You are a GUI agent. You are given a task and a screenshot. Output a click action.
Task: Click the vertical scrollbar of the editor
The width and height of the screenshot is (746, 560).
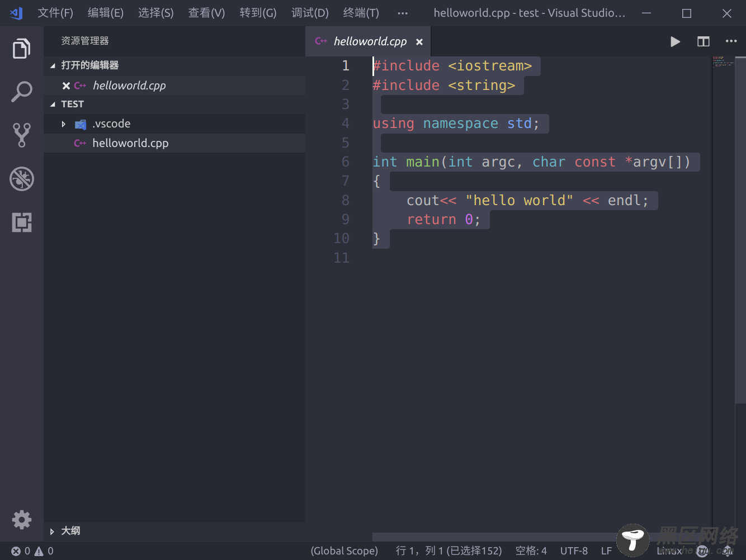coord(740,230)
